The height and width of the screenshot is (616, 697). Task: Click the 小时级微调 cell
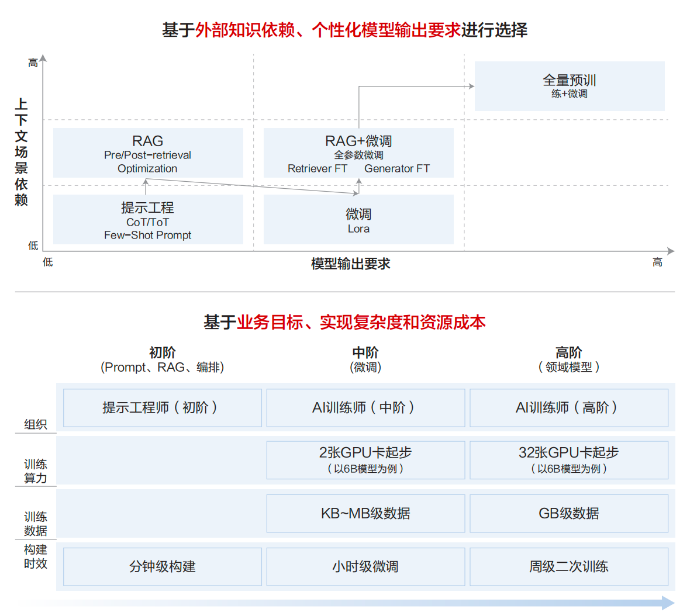(x=365, y=566)
